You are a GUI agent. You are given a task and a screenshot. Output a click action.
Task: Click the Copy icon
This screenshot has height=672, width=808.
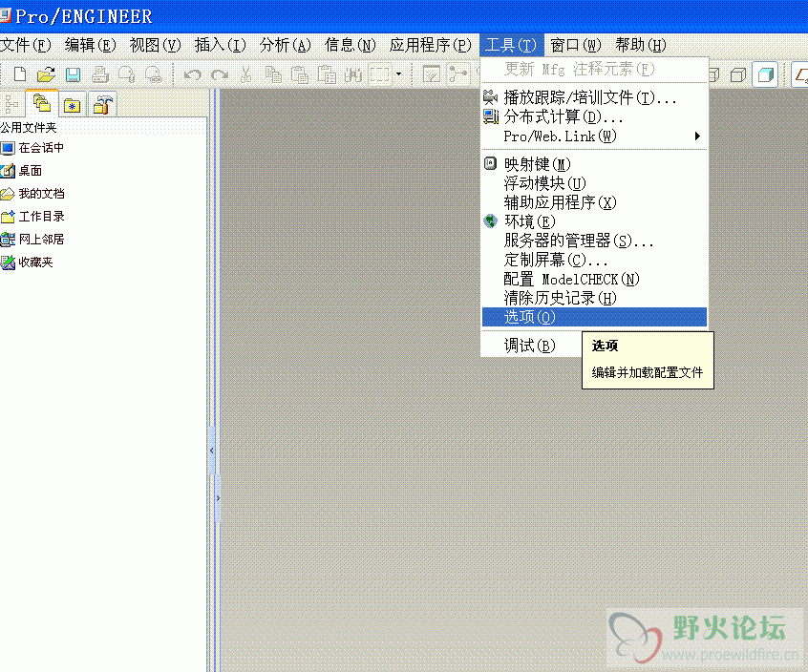point(273,74)
